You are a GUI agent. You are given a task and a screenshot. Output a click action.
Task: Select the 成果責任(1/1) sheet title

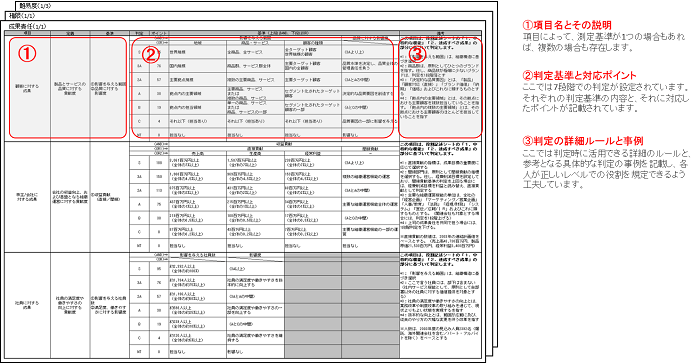click(27, 26)
